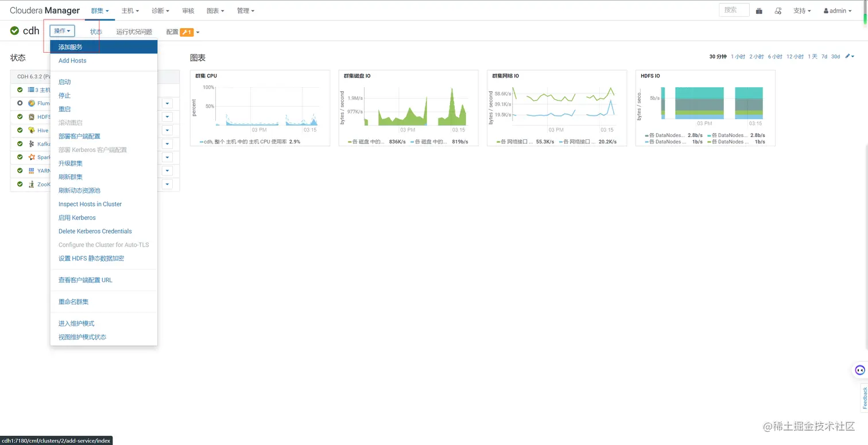Click the Hive bee icon

click(x=32, y=130)
